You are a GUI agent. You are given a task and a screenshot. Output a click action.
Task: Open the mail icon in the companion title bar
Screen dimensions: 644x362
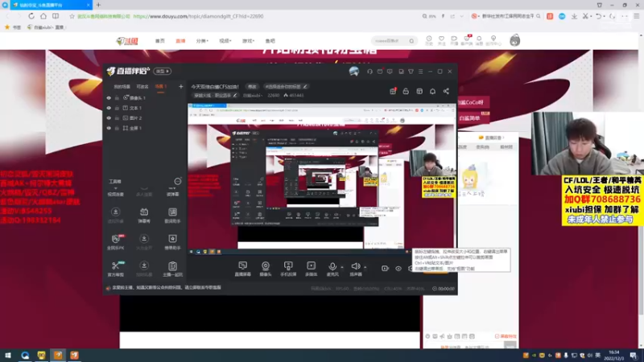380,72
